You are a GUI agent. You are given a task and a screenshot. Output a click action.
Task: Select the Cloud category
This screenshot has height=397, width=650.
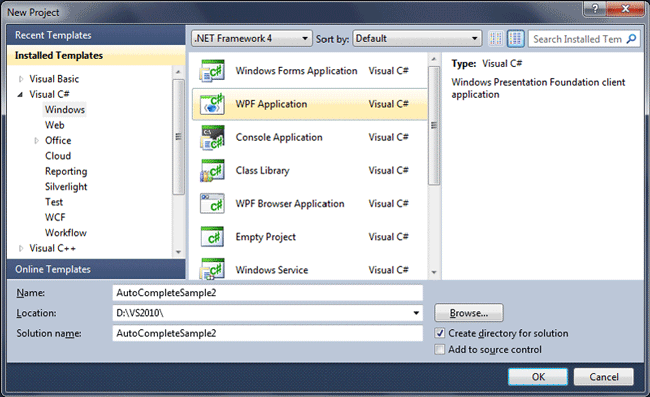pos(58,156)
